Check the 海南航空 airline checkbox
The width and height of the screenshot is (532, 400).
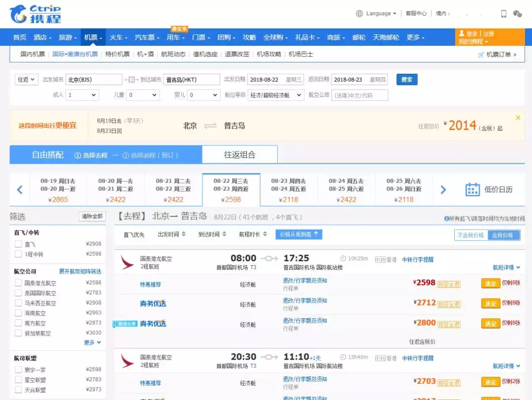pos(18,312)
